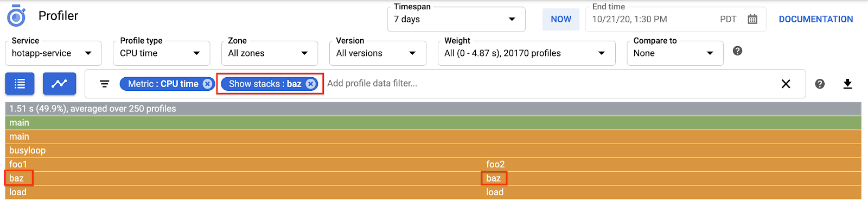868x205 pixels.
Task: Open the Zone All zones dropdown
Action: (x=270, y=53)
